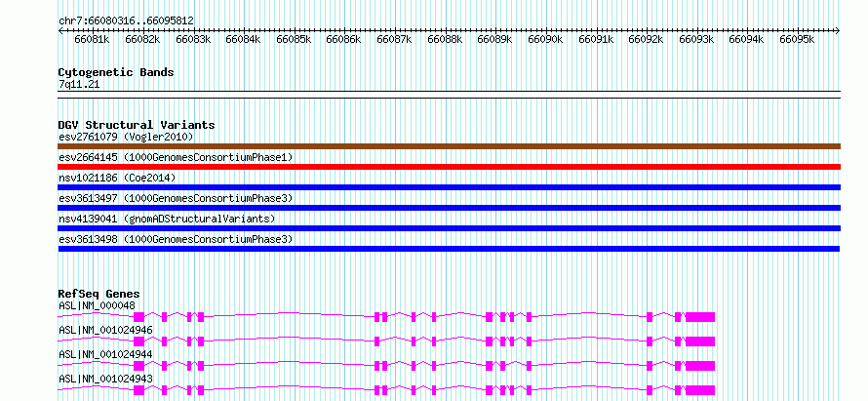Click the 66094k ruler position label

point(746,39)
